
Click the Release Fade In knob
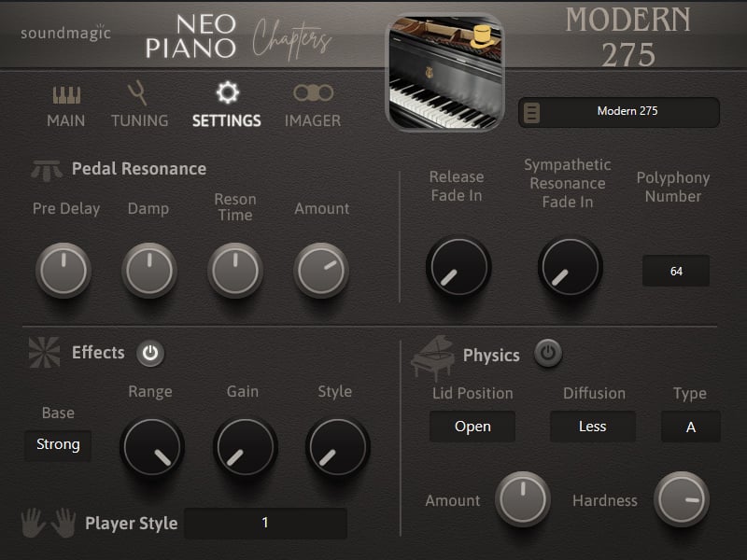pyautogui.click(x=458, y=267)
